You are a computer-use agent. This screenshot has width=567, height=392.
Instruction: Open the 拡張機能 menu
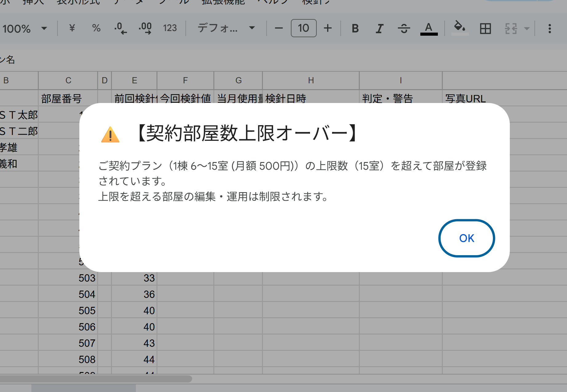223,2
